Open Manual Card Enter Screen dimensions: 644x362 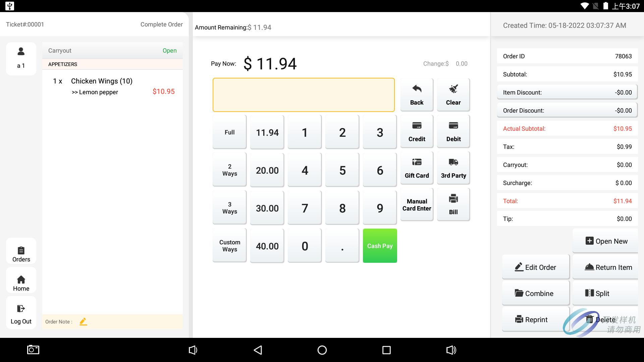tap(417, 204)
